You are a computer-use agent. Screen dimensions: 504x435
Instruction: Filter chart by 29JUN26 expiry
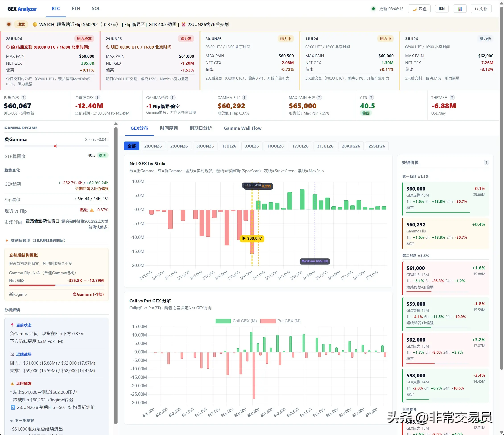pyautogui.click(x=179, y=146)
